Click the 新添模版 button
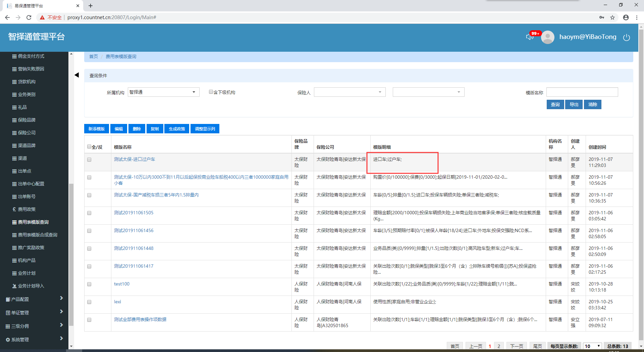 pyautogui.click(x=97, y=129)
